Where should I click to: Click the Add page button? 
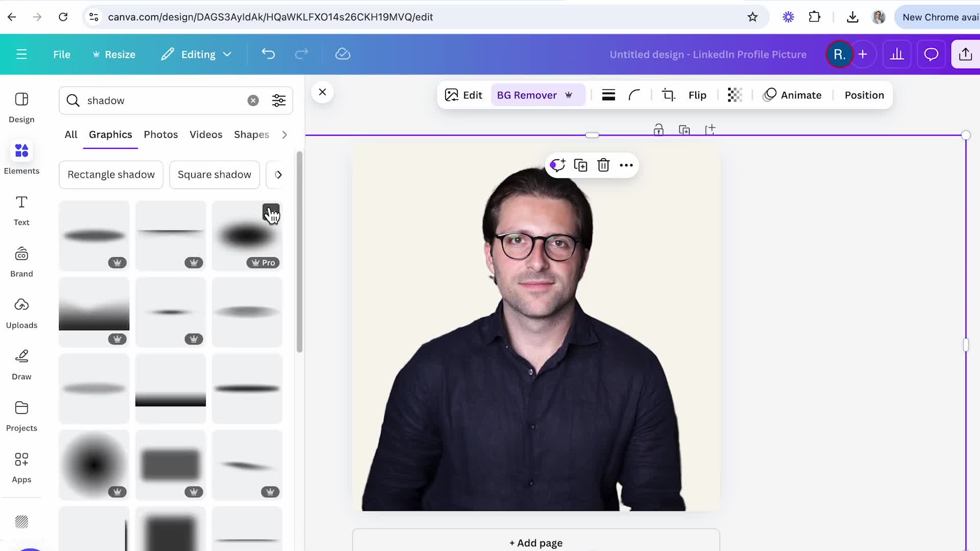pos(536,542)
